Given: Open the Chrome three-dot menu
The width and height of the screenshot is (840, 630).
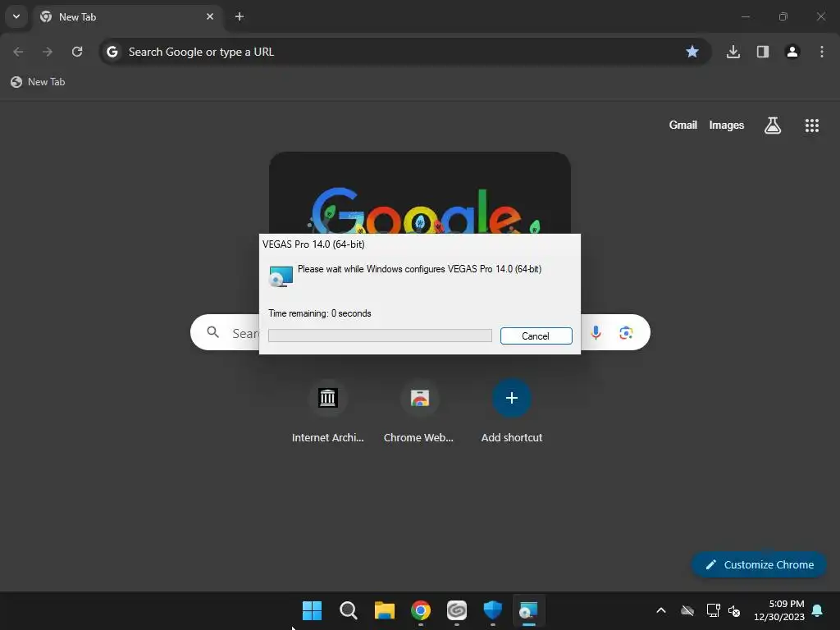Looking at the screenshot, I should click(x=822, y=52).
